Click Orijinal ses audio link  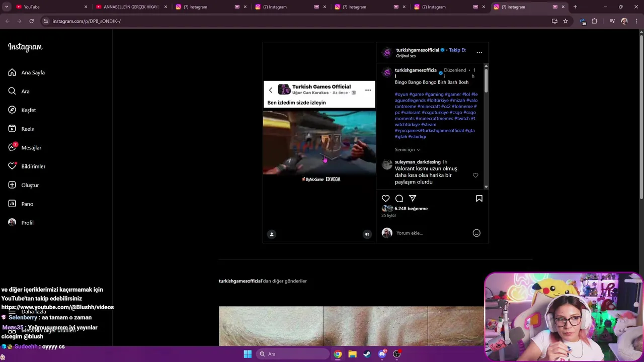coord(406,56)
